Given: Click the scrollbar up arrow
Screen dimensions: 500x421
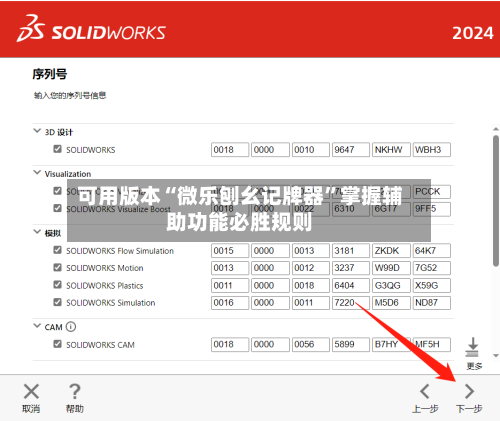Looking at the screenshot, I should pos(496,129).
